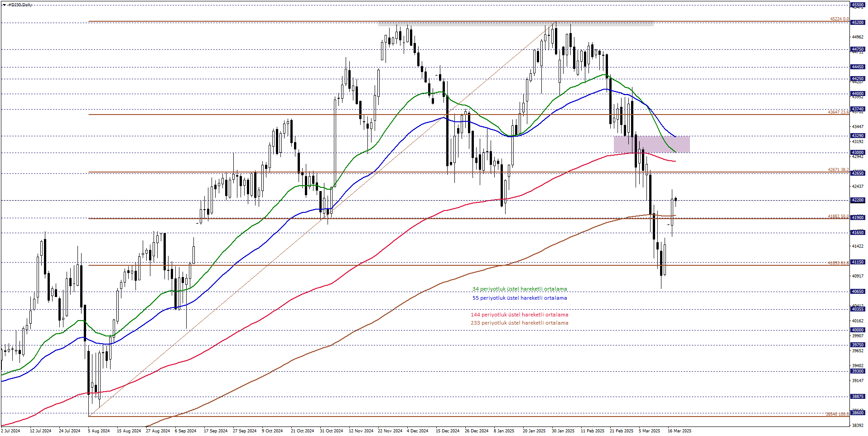Click the 8 Jan 2025 date label
The image size is (868, 436).
[504, 431]
